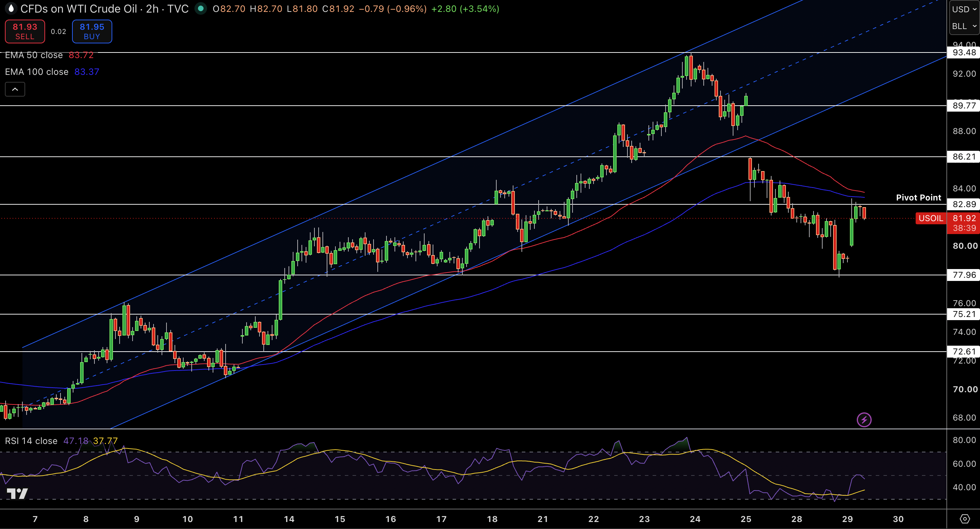Click the 77.96 horizontal line price label

pyautogui.click(x=964, y=275)
